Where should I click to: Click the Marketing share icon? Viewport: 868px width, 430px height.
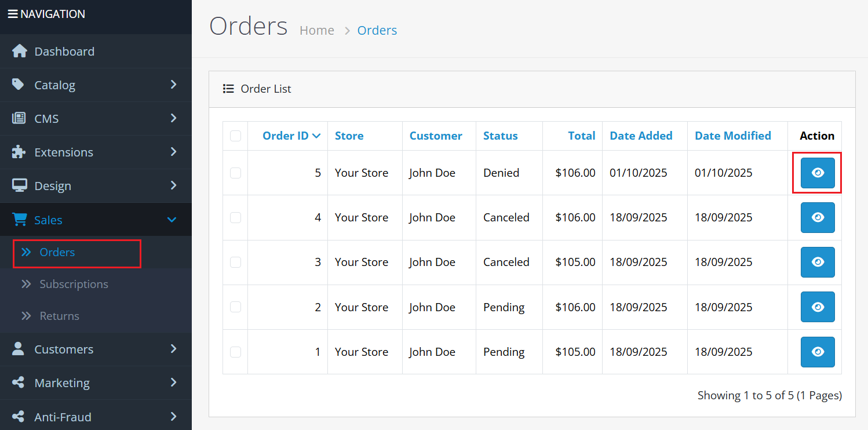click(x=19, y=382)
